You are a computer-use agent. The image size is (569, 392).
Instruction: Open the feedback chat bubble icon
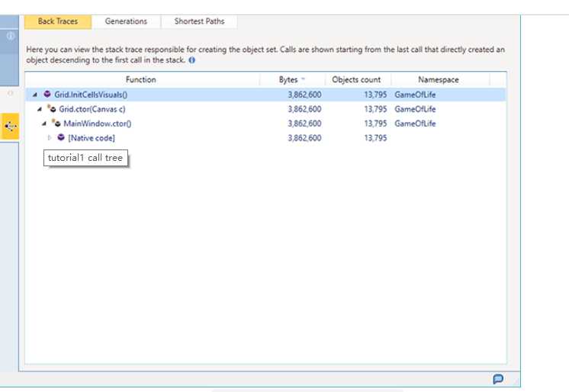(498, 379)
